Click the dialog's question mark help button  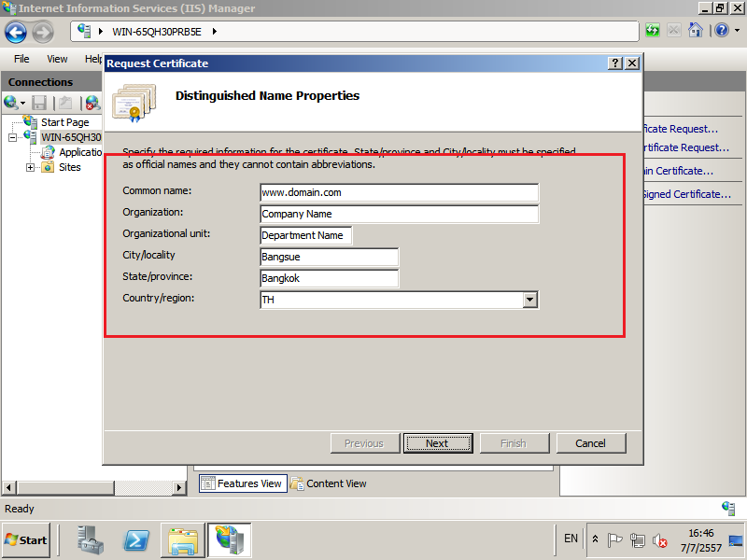[x=615, y=63]
